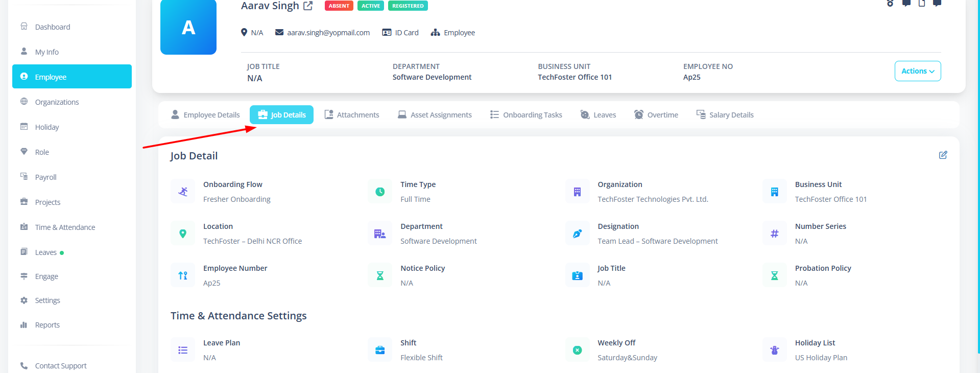Click the Weekly Off circle icon
The height and width of the screenshot is (373, 980).
(578, 350)
